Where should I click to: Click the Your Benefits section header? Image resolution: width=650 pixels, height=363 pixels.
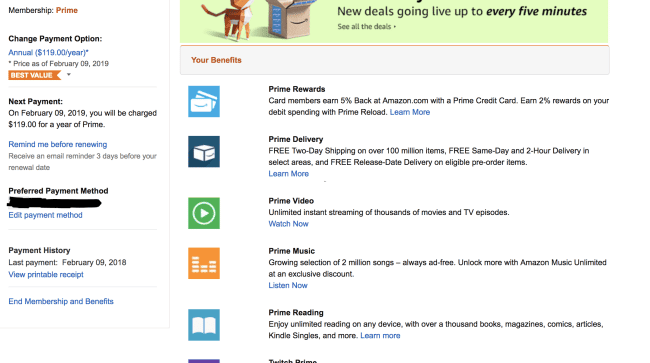coord(395,60)
